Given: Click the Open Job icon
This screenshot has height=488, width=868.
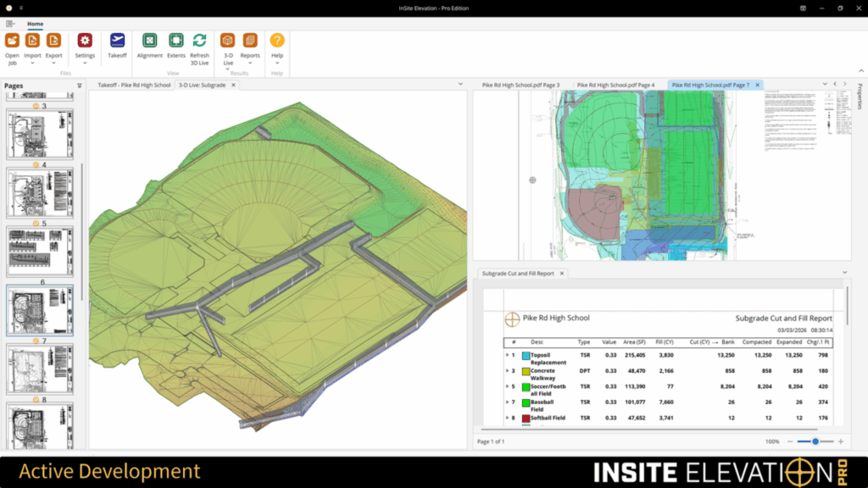Looking at the screenshot, I should point(12,40).
